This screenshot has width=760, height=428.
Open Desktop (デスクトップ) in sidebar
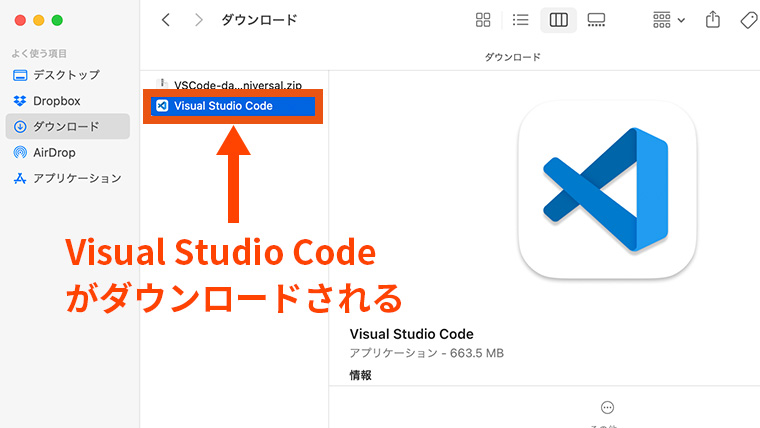pos(66,75)
